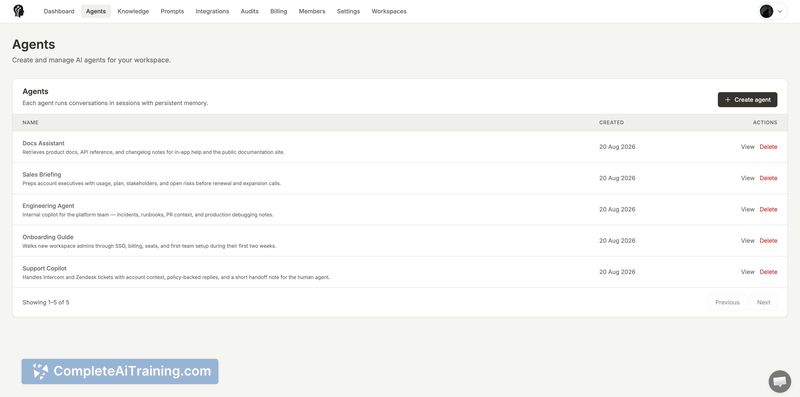The width and height of the screenshot is (800, 397).
Task: Delete the Engineering Agent
Action: coord(768,209)
